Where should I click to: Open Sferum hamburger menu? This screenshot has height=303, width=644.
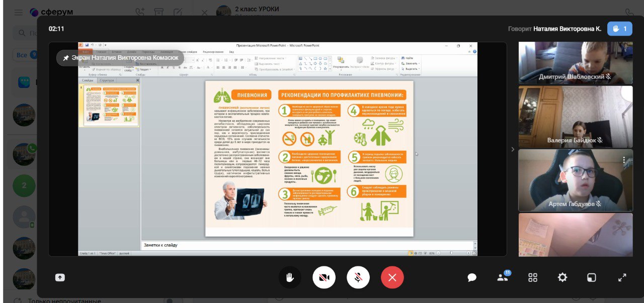pos(18,12)
